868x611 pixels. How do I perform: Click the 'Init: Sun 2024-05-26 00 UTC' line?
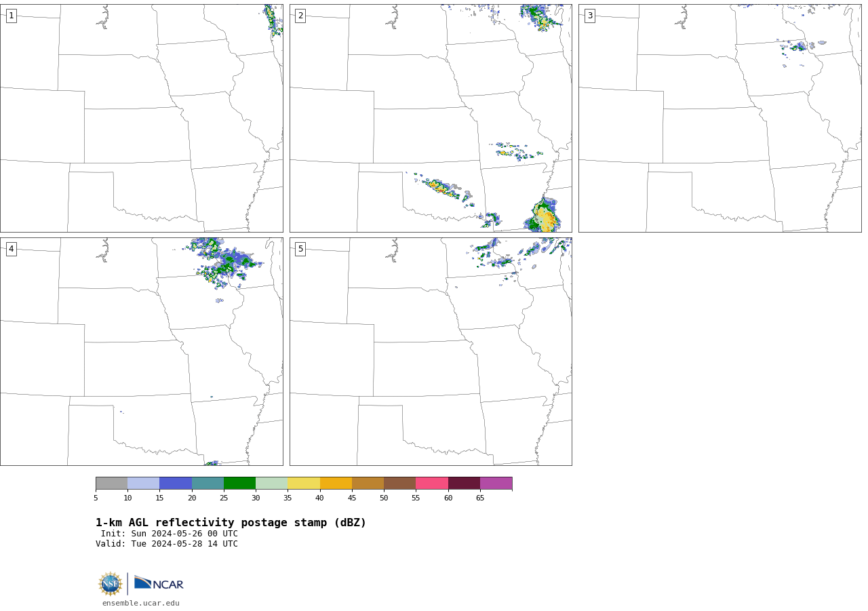(170, 534)
